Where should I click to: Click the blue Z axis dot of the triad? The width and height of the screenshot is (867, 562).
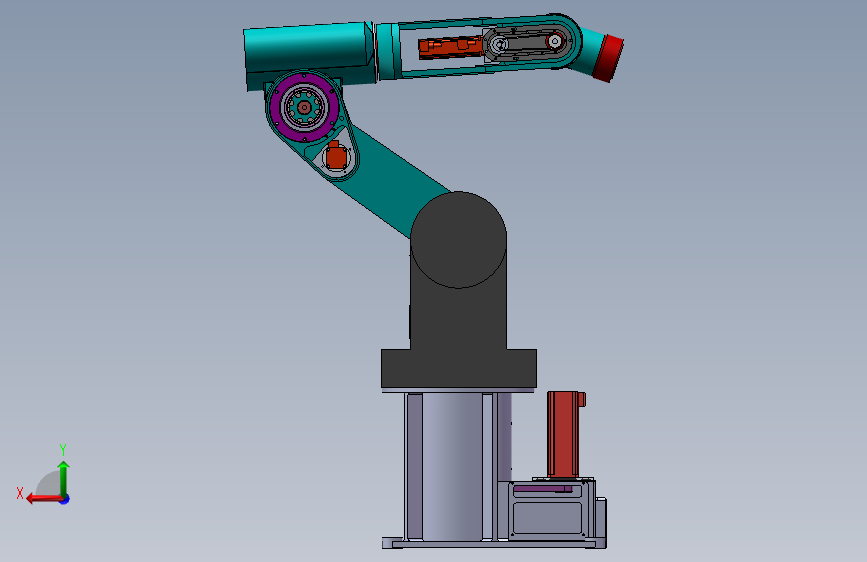pos(65,500)
